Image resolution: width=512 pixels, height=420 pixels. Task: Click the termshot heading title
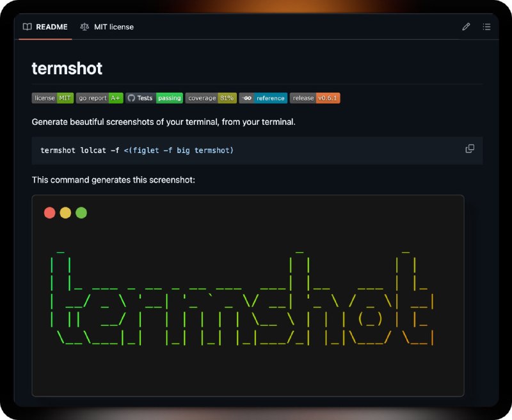pyautogui.click(x=67, y=69)
